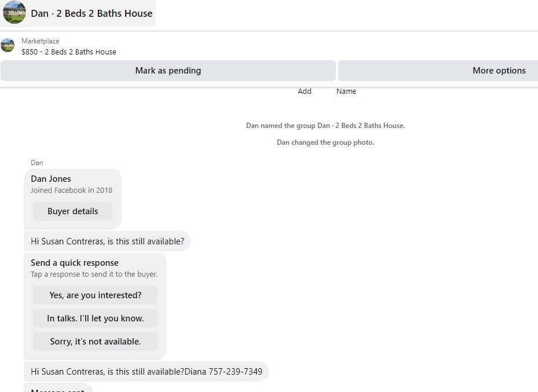Click the sender name Dan above the messages
The height and width of the screenshot is (392, 538).
(36, 163)
